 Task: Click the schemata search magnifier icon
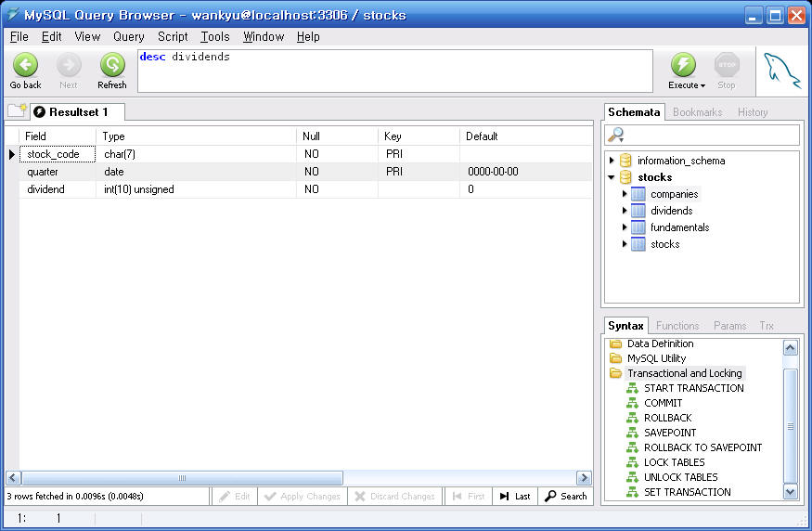pos(616,135)
